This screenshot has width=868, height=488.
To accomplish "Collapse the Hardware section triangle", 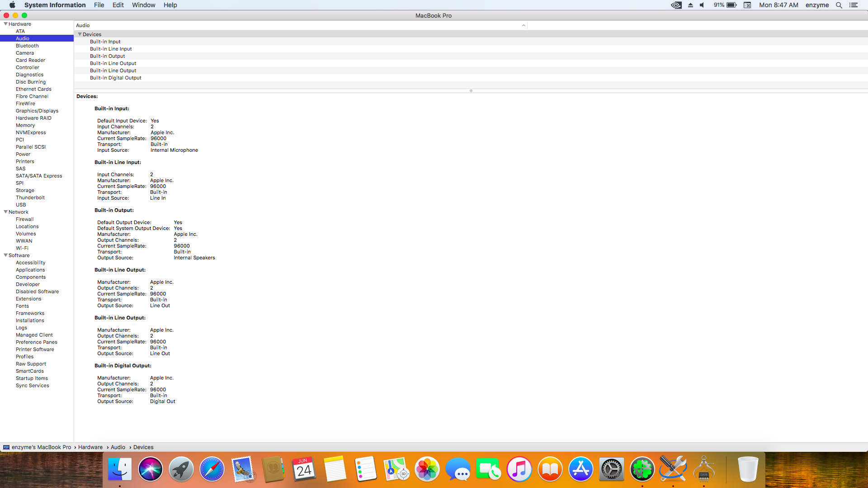I will (x=5, y=24).
